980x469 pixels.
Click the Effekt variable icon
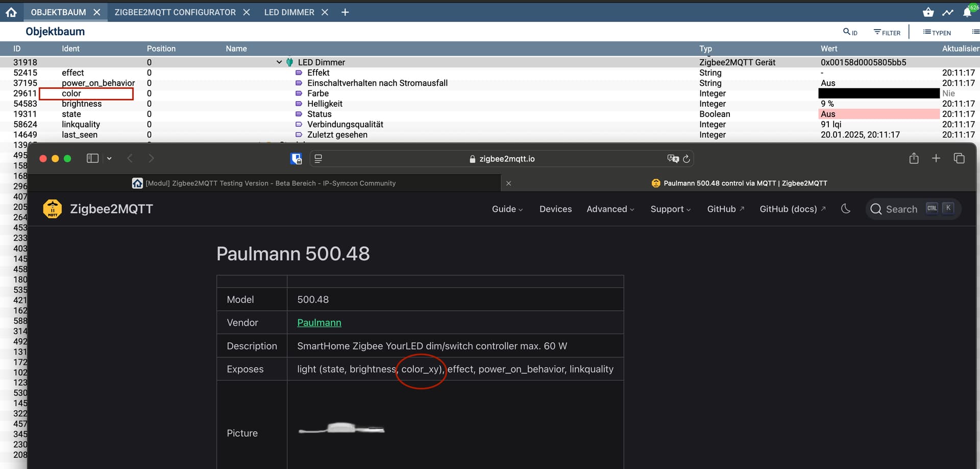click(x=299, y=73)
